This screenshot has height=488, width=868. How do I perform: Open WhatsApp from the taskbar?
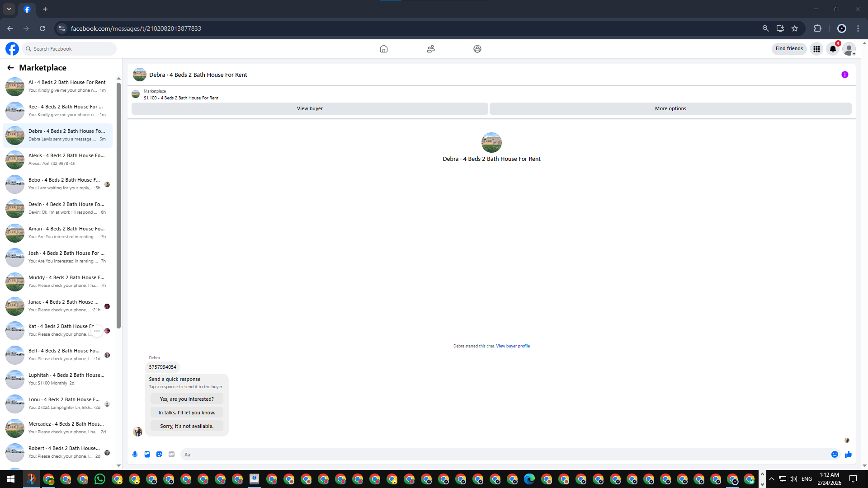pyautogui.click(x=100, y=479)
